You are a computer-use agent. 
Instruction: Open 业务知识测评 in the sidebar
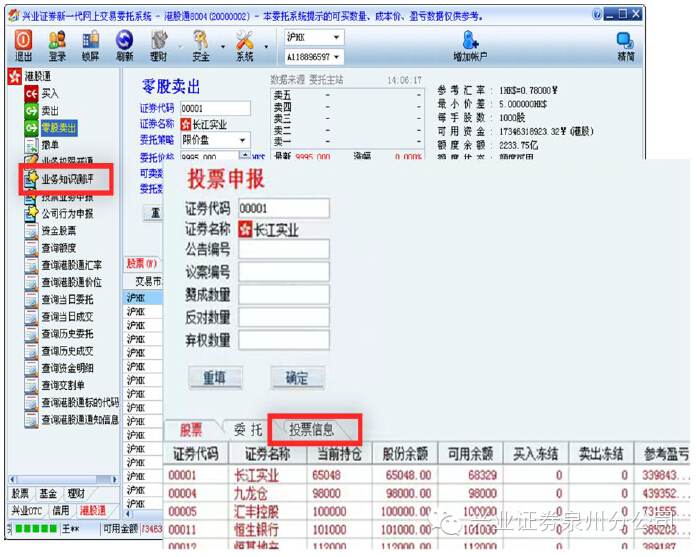click(x=68, y=180)
